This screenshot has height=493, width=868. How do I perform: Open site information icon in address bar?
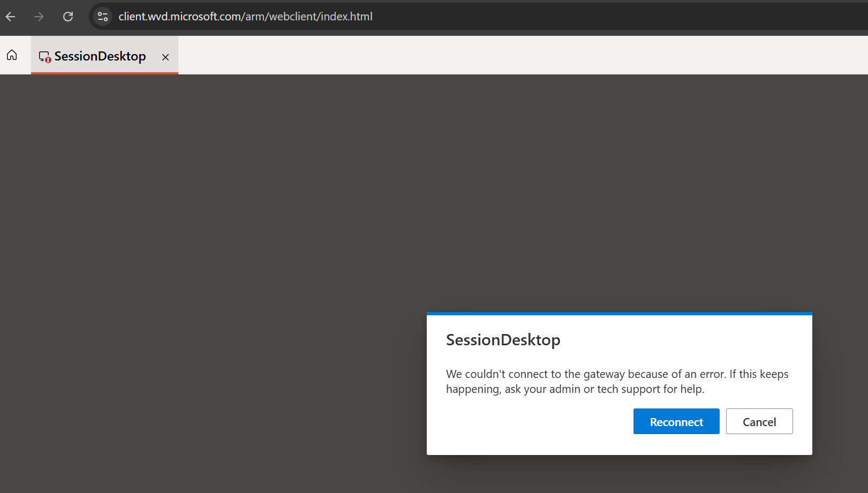pos(103,17)
